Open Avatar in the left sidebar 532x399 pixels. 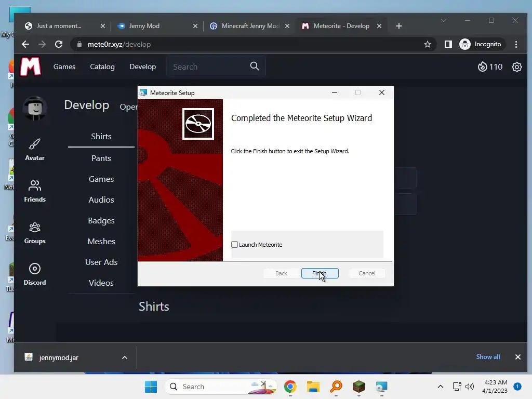pyautogui.click(x=35, y=149)
